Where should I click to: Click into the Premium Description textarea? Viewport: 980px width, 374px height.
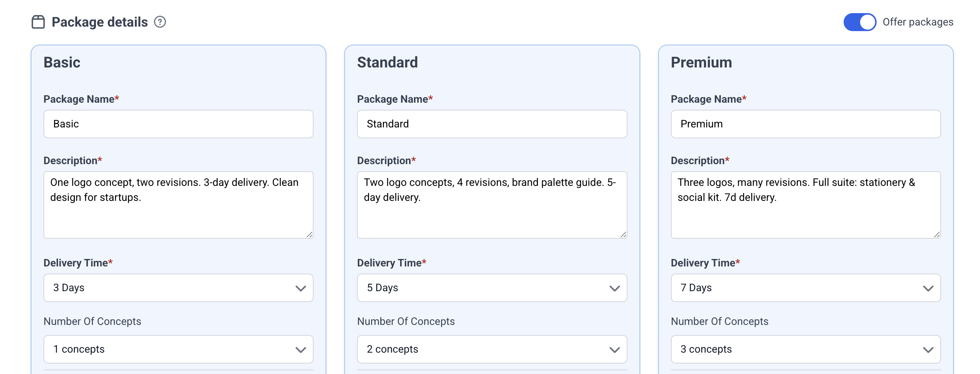click(805, 213)
